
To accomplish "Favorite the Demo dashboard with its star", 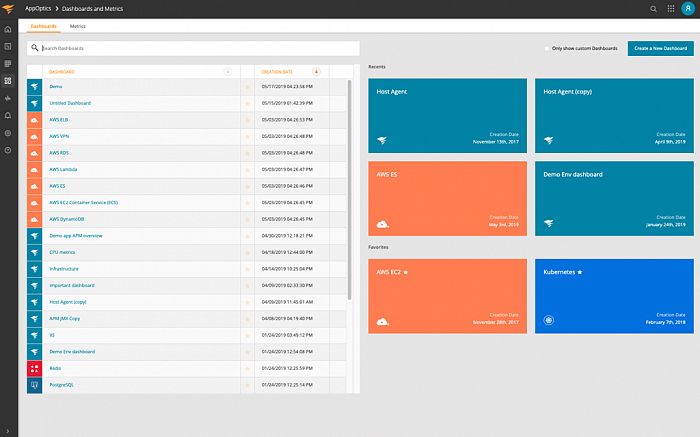I will (247, 87).
